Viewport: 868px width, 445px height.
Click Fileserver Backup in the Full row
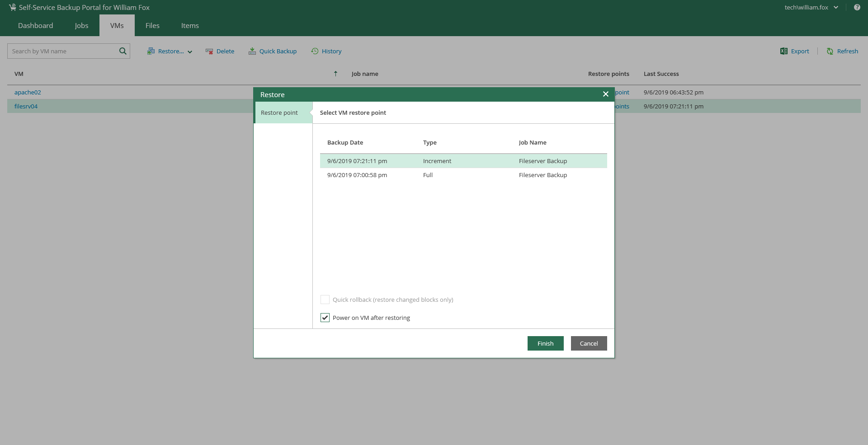pos(543,175)
